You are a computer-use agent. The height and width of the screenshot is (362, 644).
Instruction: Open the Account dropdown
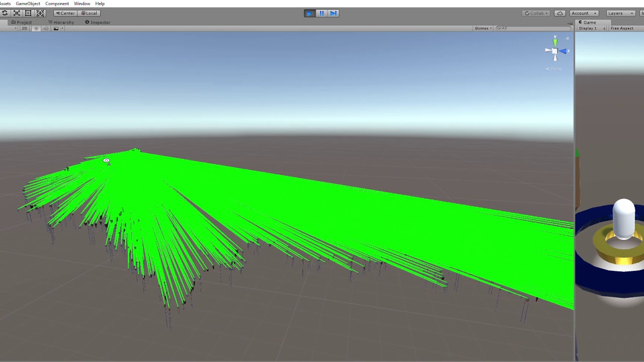(584, 13)
